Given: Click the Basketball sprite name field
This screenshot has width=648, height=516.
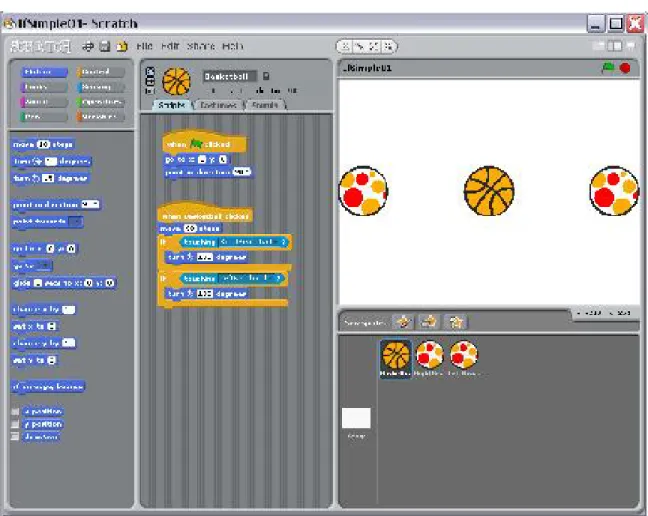Looking at the screenshot, I should pos(230,76).
